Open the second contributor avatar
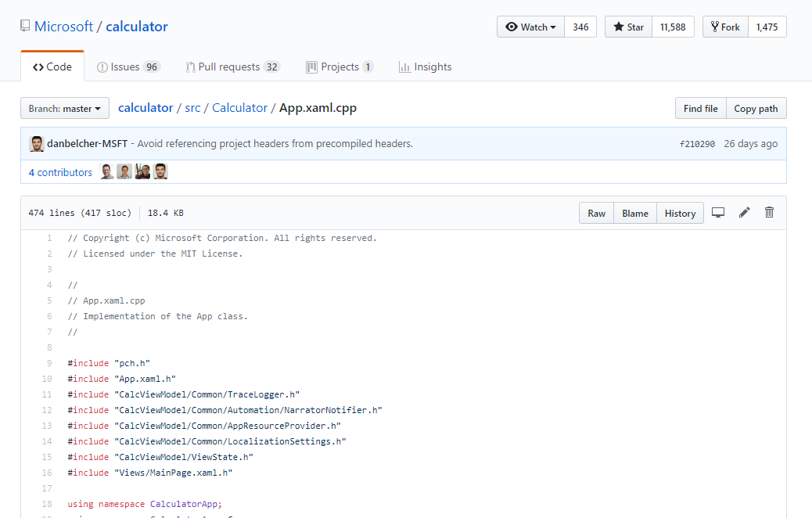 (x=124, y=171)
